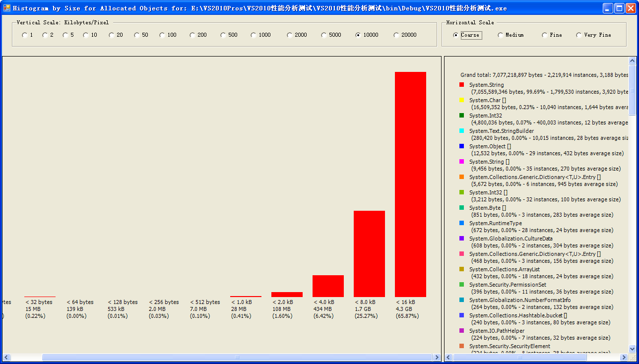Select the System.String legend entry

click(487, 85)
